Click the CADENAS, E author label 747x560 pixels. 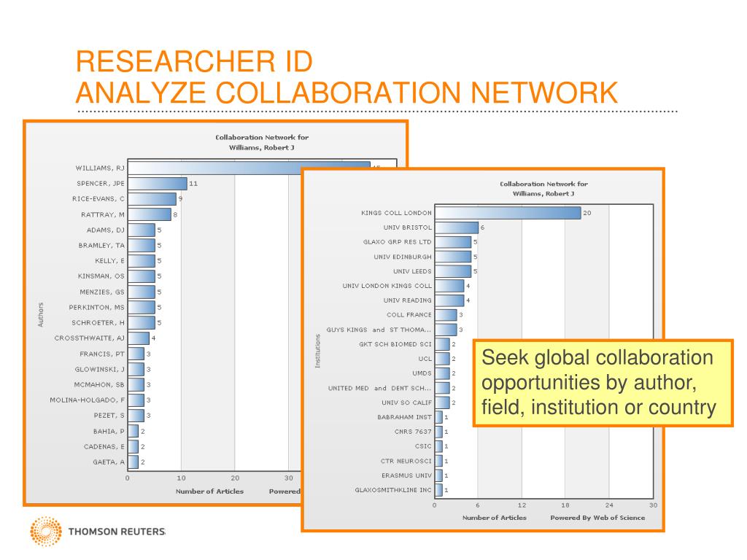pyautogui.click(x=104, y=446)
